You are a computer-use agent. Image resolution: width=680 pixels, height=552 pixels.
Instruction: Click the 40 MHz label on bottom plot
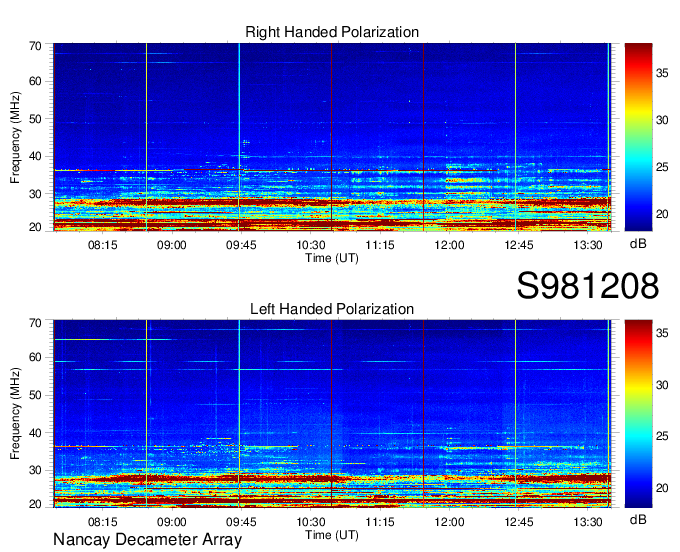35,433
